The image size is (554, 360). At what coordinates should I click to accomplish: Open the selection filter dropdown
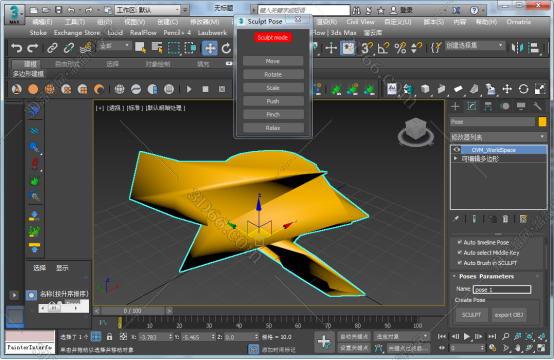point(114,46)
